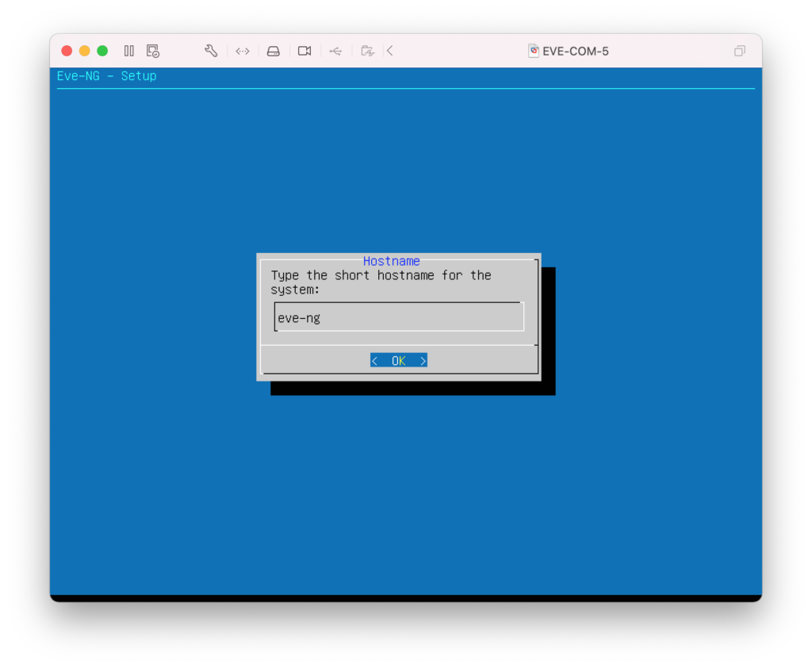Click the EVE-COM-5 window title
This screenshot has height=668, width=812.
point(576,52)
